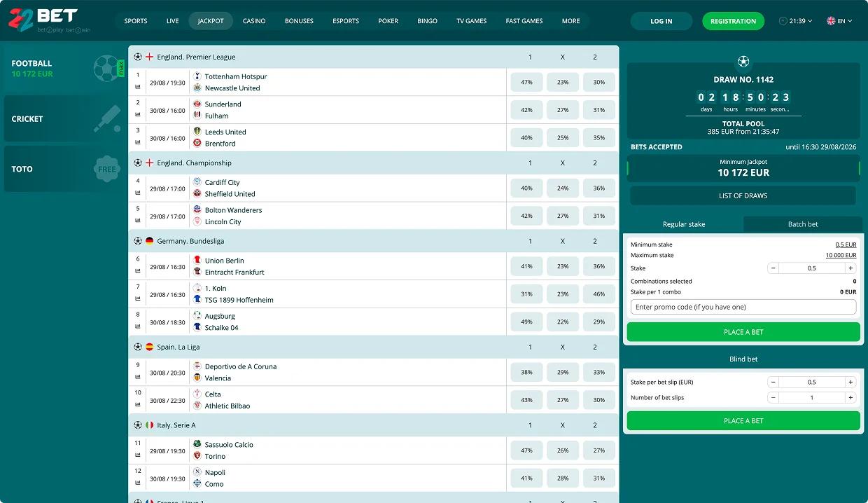Click PLACE A BET under Regular stake
The image size is (868, 503).
[x=743, y=332]
